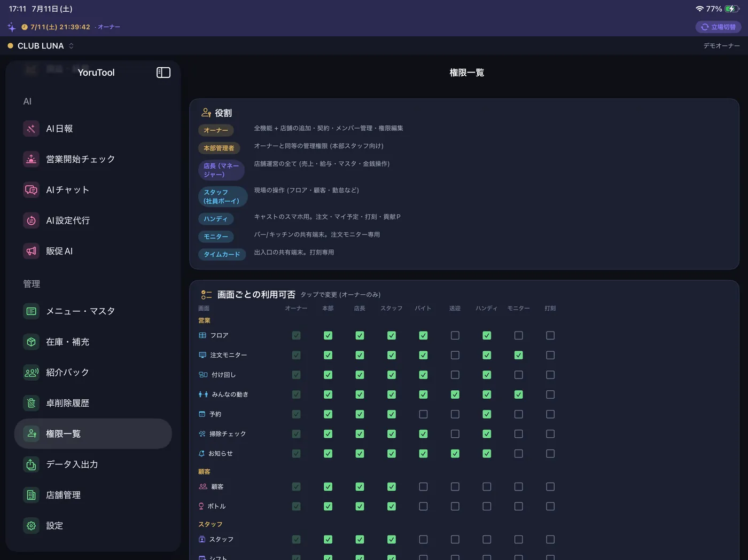
Task: Click the お知らせ bell icon
Action: click(x=201, y=454)
